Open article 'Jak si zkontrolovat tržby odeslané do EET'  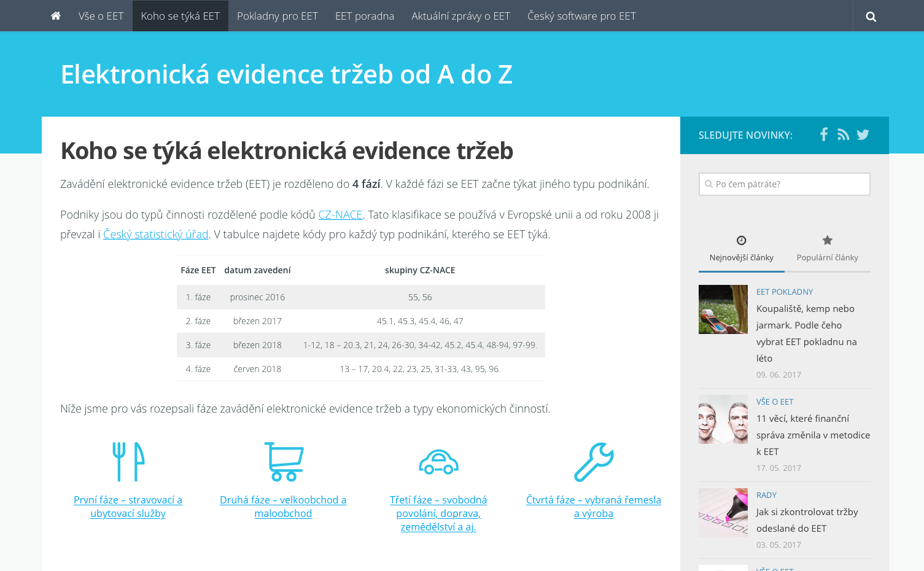tap(807, 520)
